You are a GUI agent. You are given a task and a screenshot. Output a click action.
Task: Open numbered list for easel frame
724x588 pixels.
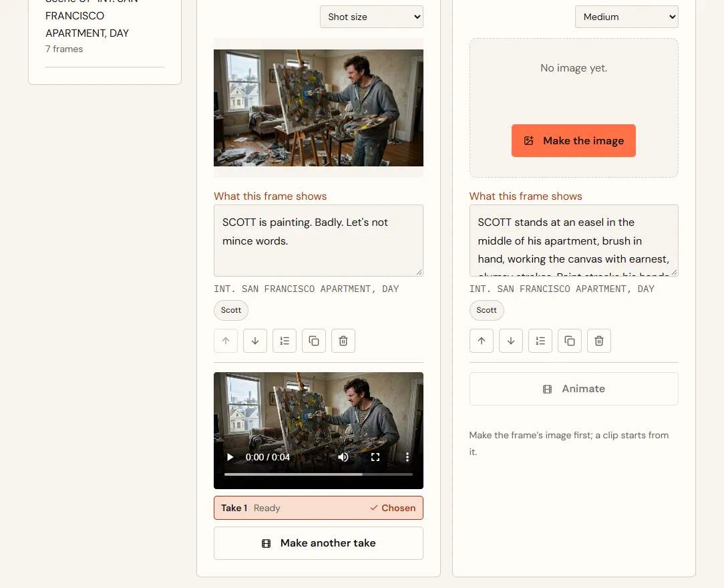[x=540, y=341]
